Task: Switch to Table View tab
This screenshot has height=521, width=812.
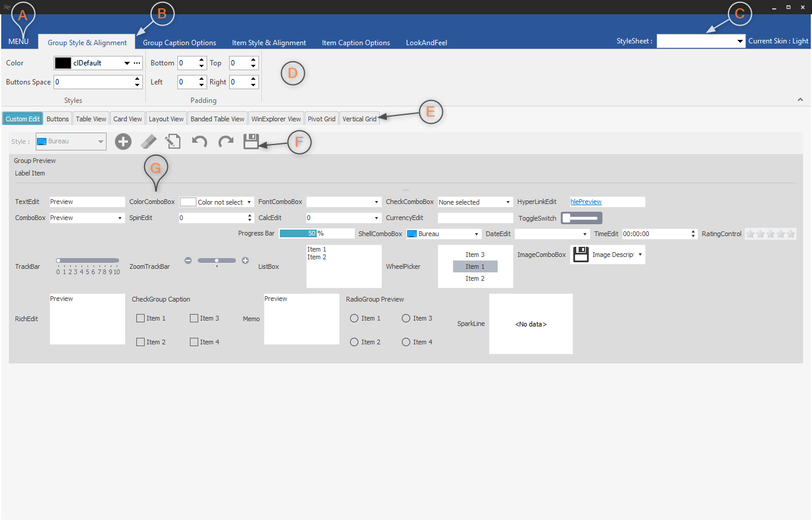Action: point(91,119)
